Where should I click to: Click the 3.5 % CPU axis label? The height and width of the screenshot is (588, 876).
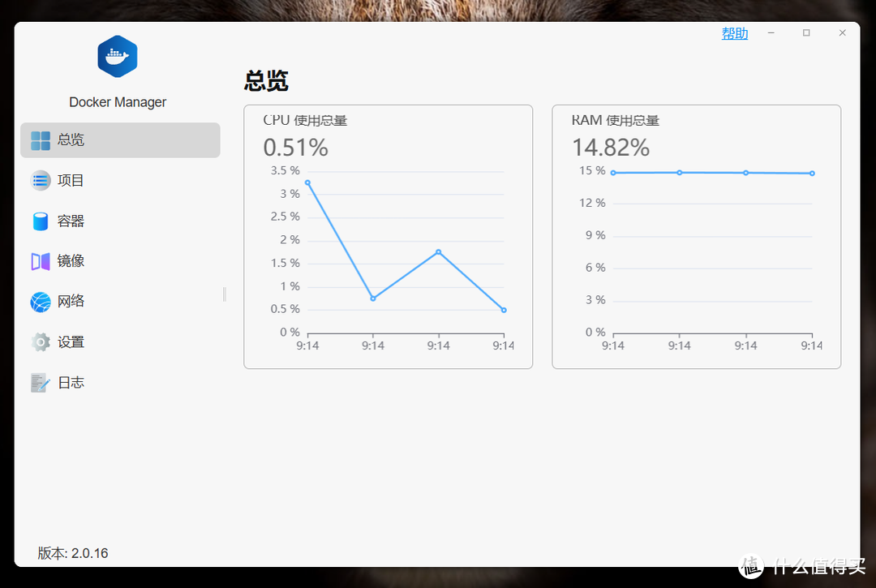285,170
